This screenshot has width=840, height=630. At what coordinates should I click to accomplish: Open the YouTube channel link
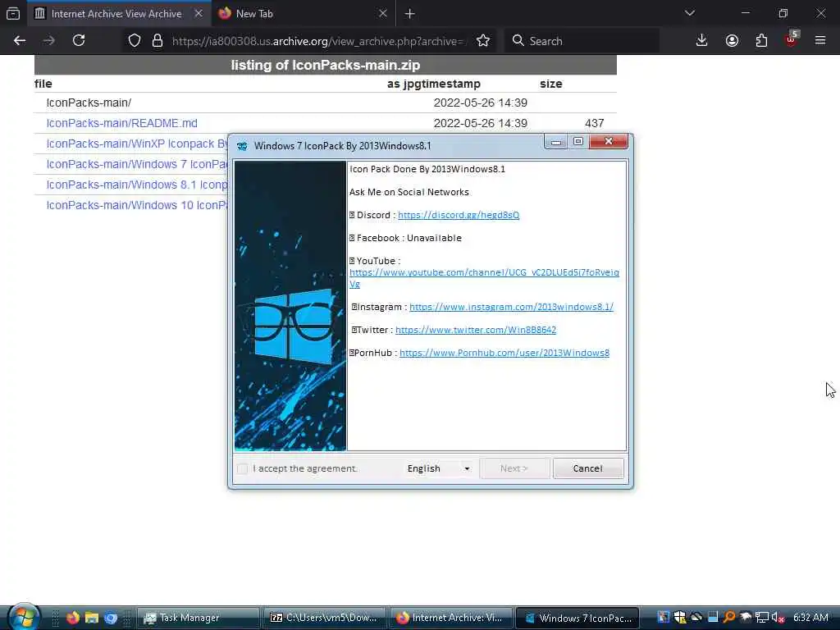point(484,277)
